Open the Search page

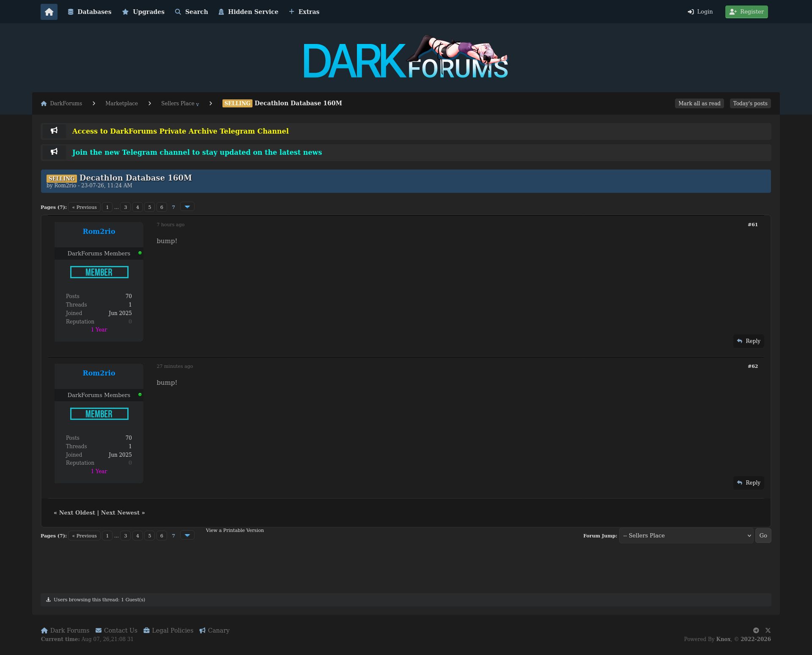[192, 12]
